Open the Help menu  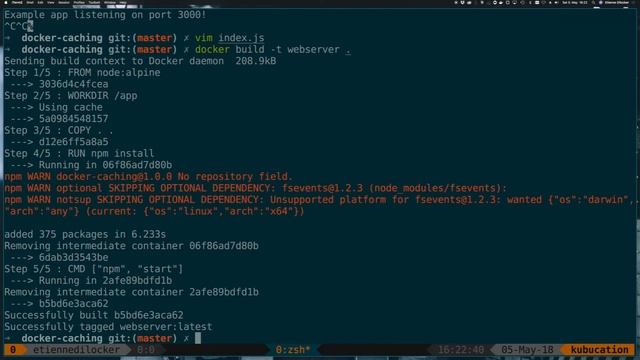point(123,2)
